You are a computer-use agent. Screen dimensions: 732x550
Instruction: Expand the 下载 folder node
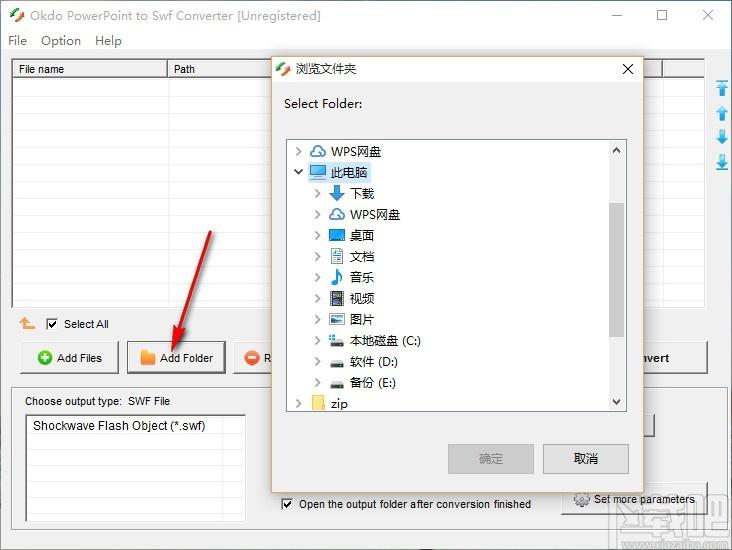[x=317, y=193]
